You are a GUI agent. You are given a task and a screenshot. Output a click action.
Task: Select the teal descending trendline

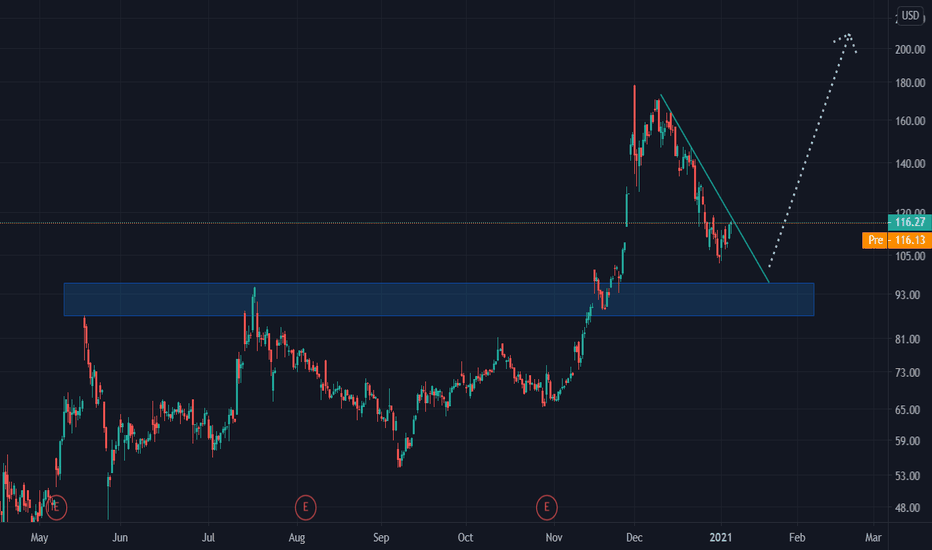[x=714, y=188]
